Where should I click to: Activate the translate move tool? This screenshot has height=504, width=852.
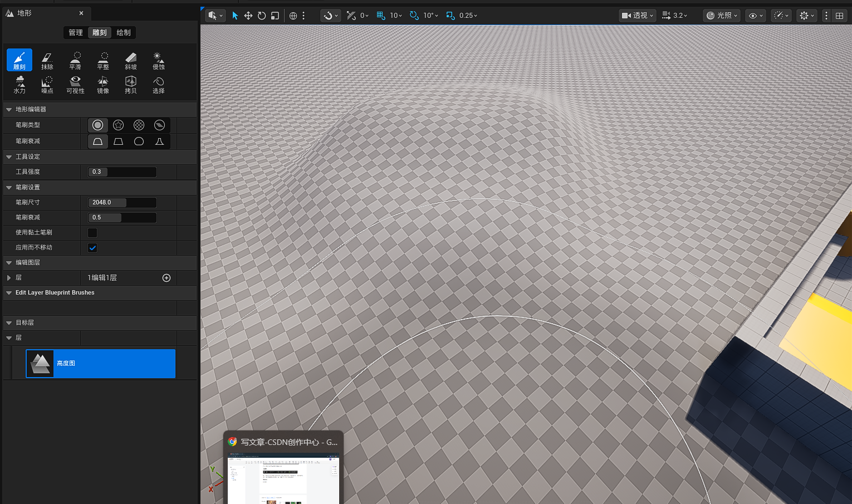click(248, 16)
